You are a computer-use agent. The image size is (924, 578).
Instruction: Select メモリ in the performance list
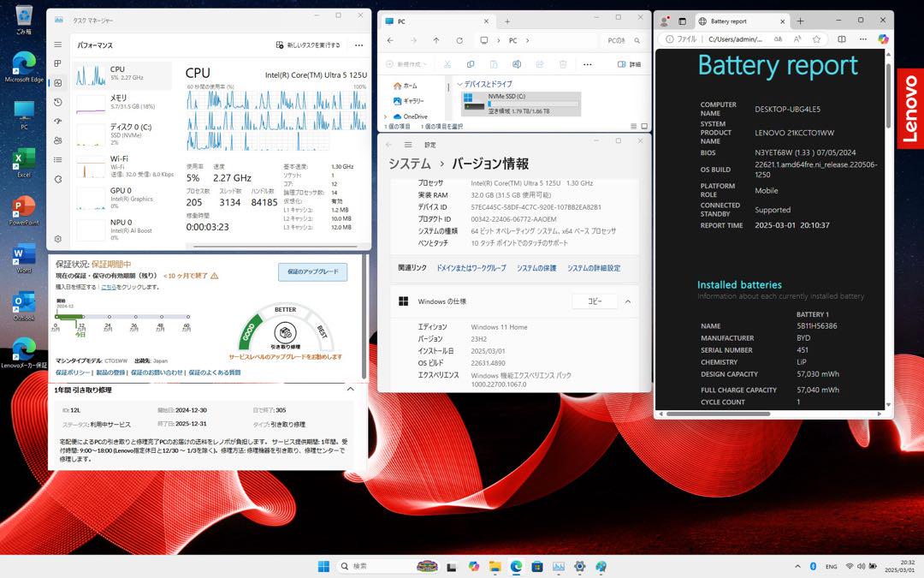click(x=122, y=103)
